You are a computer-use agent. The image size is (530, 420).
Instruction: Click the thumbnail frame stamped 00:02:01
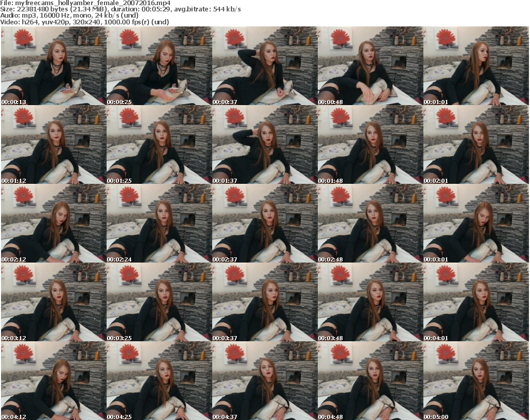(476, 144)
